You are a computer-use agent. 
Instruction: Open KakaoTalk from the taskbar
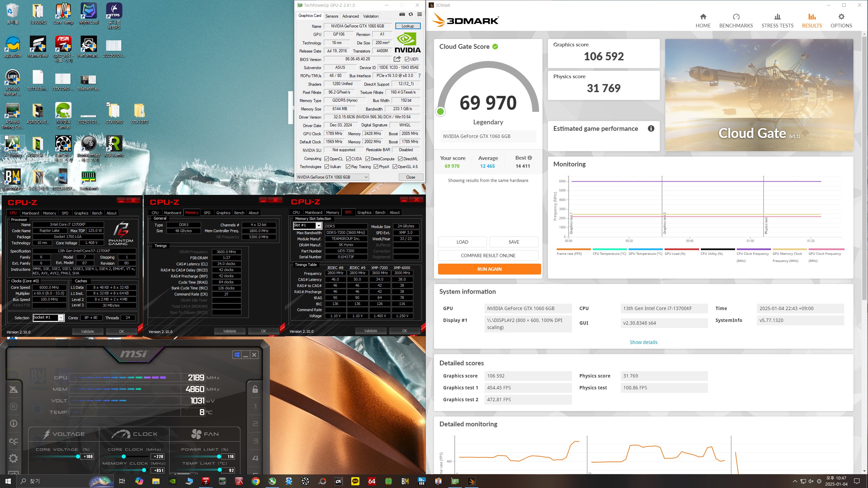[355, 481]
